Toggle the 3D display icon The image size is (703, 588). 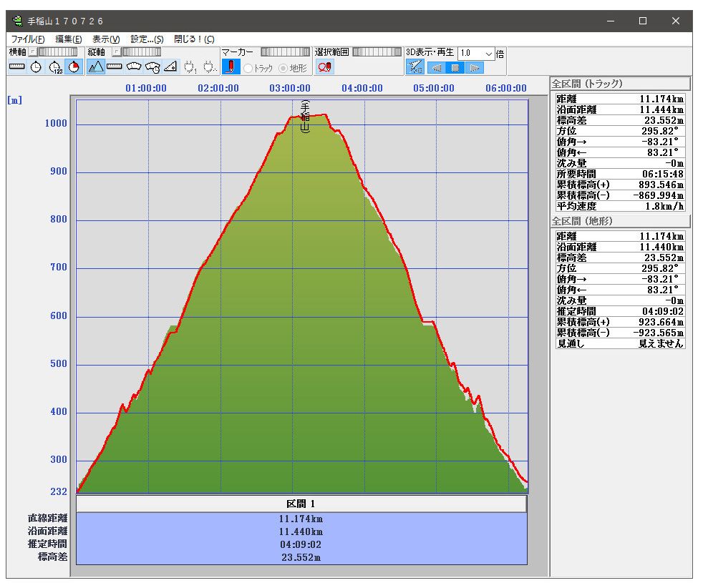(x=415, y=67)
